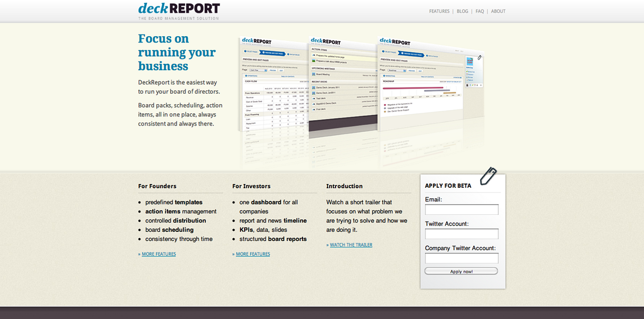Click the 'APPLY FOR BETA' heading
644x319 pixels.
tap(448, 186)
